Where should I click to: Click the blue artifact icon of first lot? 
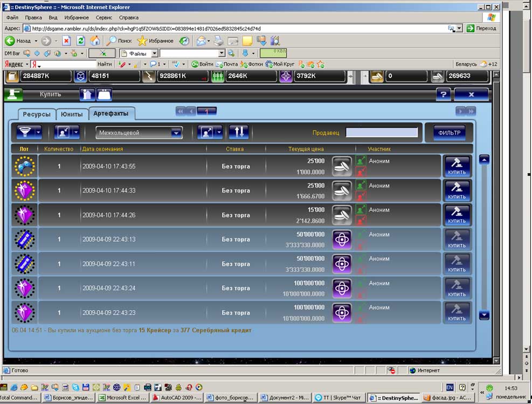pos(24,166)
